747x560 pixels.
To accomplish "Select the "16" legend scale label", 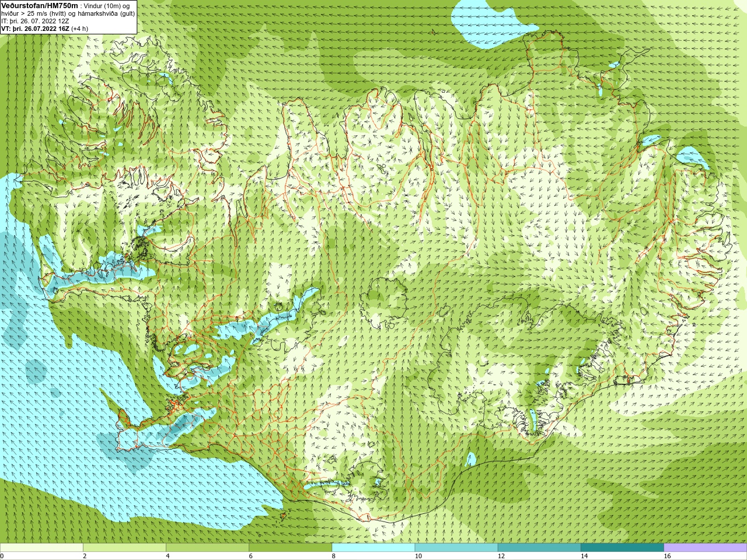I will [667, 556].
